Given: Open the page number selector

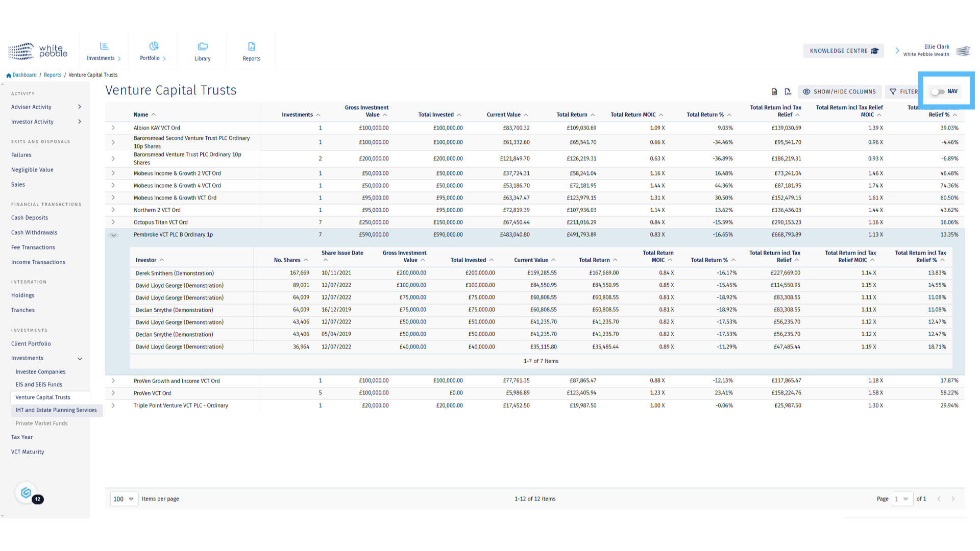Looking at the screenshot, I should 902,499.
